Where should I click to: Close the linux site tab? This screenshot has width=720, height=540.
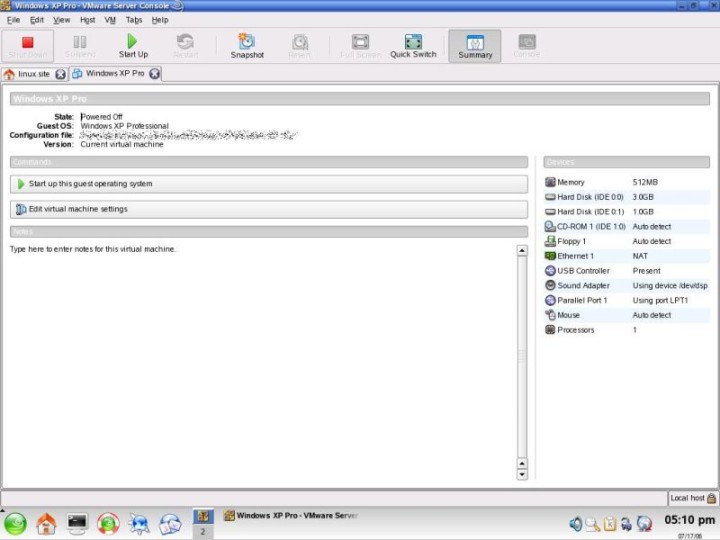60,74
